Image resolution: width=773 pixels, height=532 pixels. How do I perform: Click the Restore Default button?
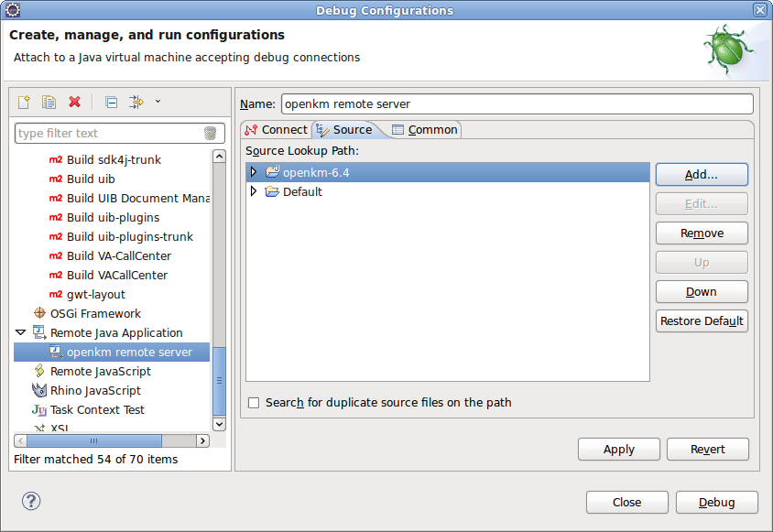pyautogui.click(x=702, y=320)
